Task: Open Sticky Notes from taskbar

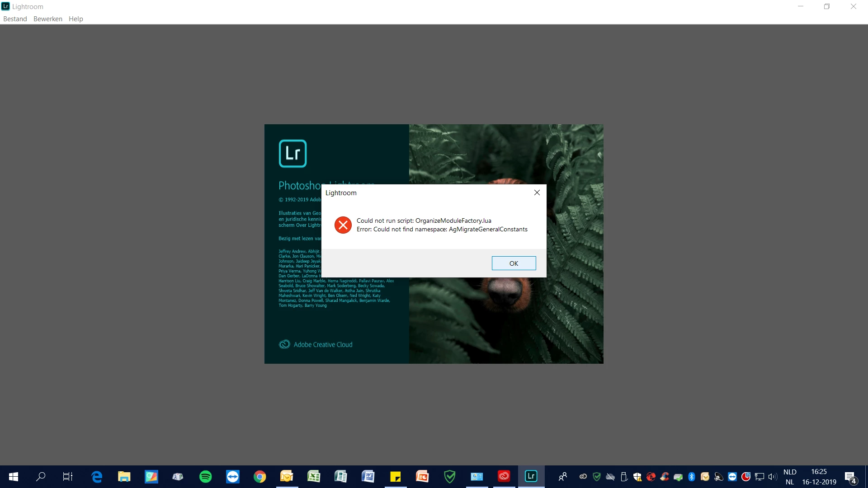Action: (395, 477)
